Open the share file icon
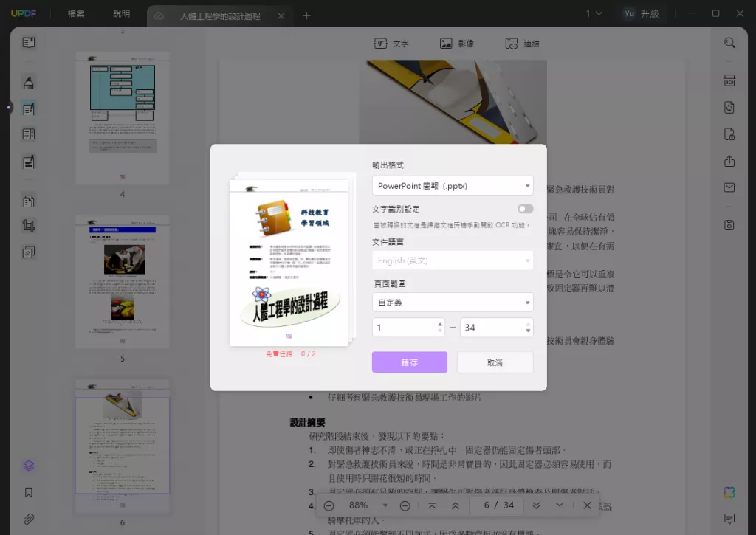 coord(729,161)
